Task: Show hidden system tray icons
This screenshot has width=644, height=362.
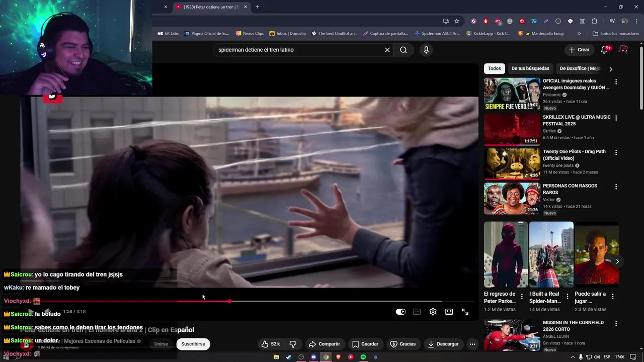Action: click(573, 357)
